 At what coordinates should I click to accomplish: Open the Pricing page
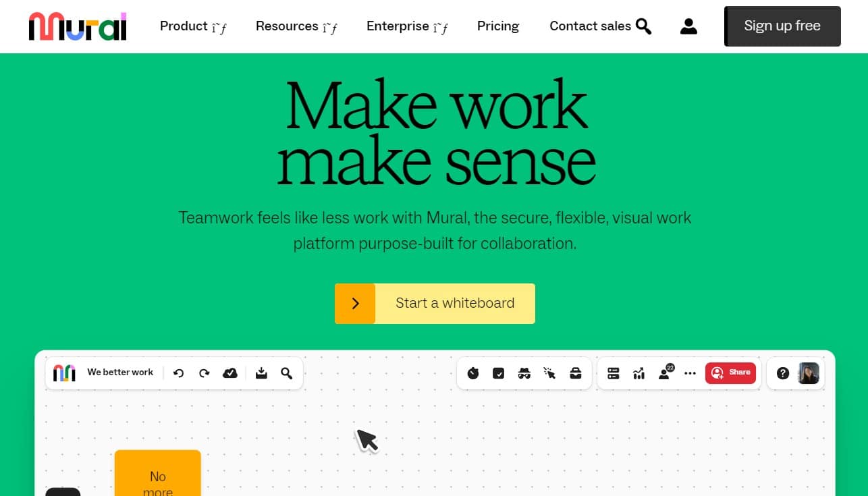pyautogui.click(x=498, y=26)
